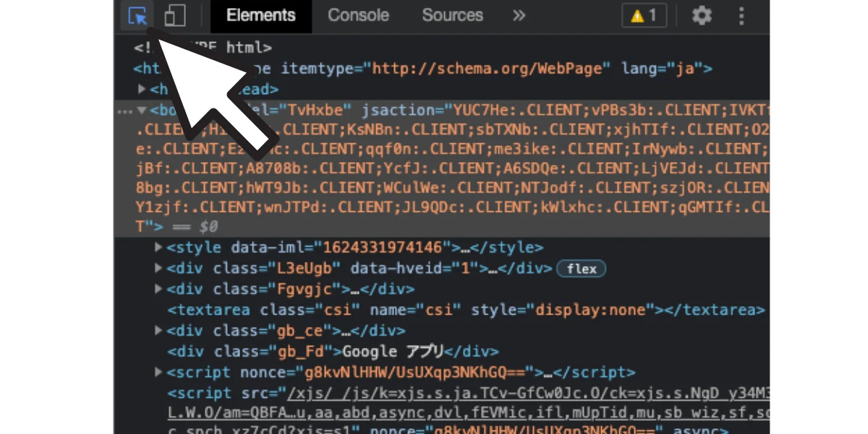Switch to the Console tab
This screenshot has height=434, width=868.
359,16
